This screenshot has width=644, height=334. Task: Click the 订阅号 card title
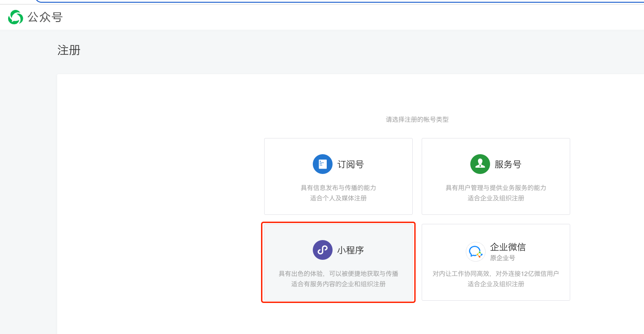351,164
